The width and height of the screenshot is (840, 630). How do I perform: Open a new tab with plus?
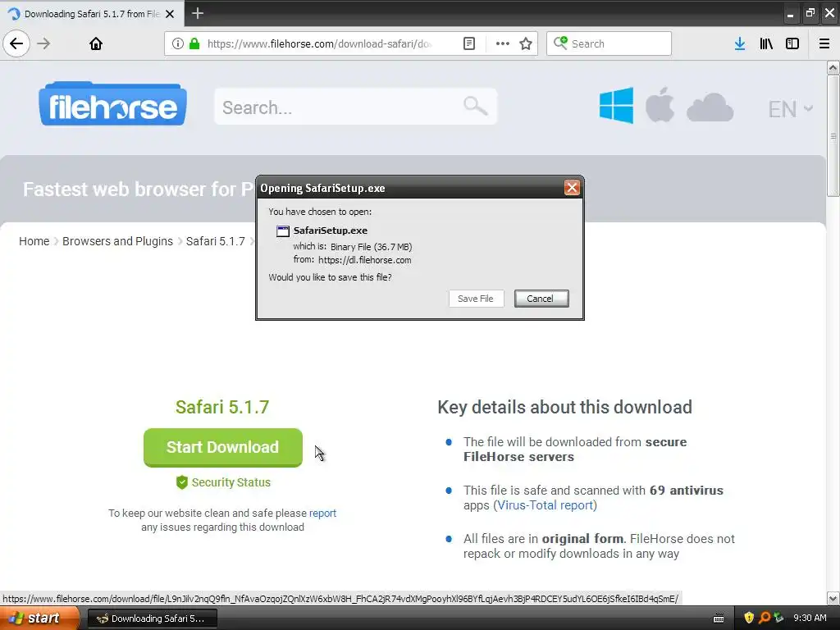tap(198, 13)
